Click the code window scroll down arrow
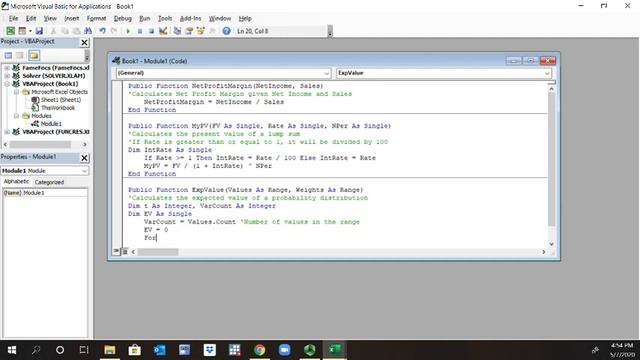Viewport: 640px width, 360px height. pyautogui.click(x=551, y=244)
